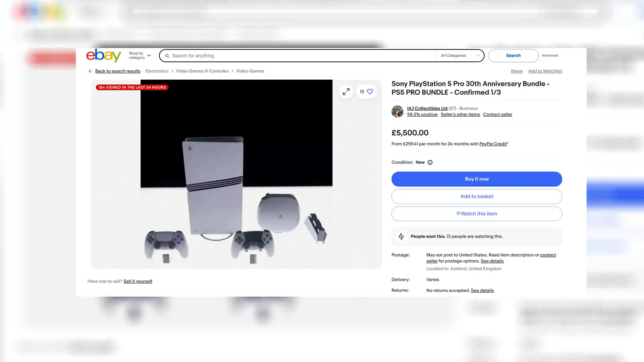The image size is (644, 362).
Task: View Seller's other items
Action: tap(460, 114)
